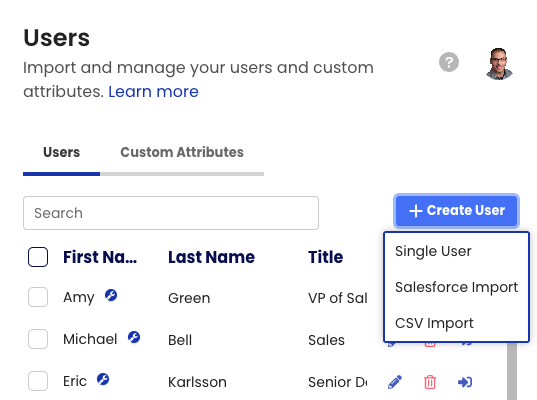Click the wrench icon beside Eric
The width and height of the screenshot is (537, 400).
coord(103,379)
